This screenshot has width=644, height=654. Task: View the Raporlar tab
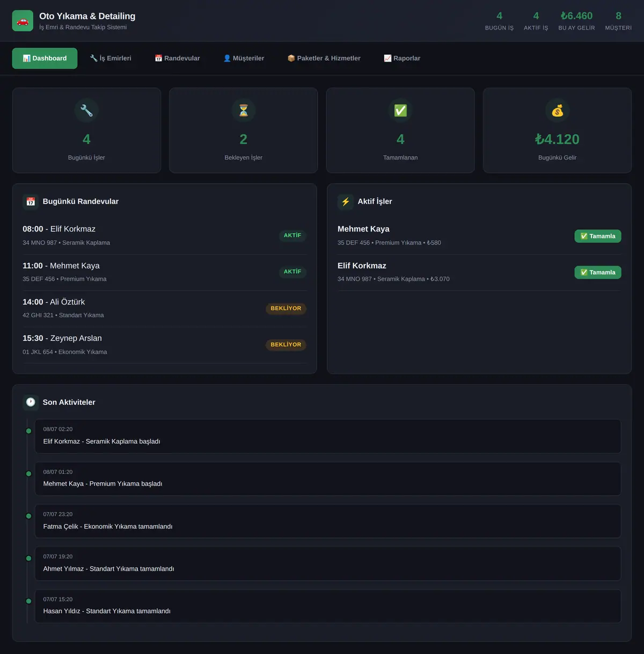tap(402, 58)
